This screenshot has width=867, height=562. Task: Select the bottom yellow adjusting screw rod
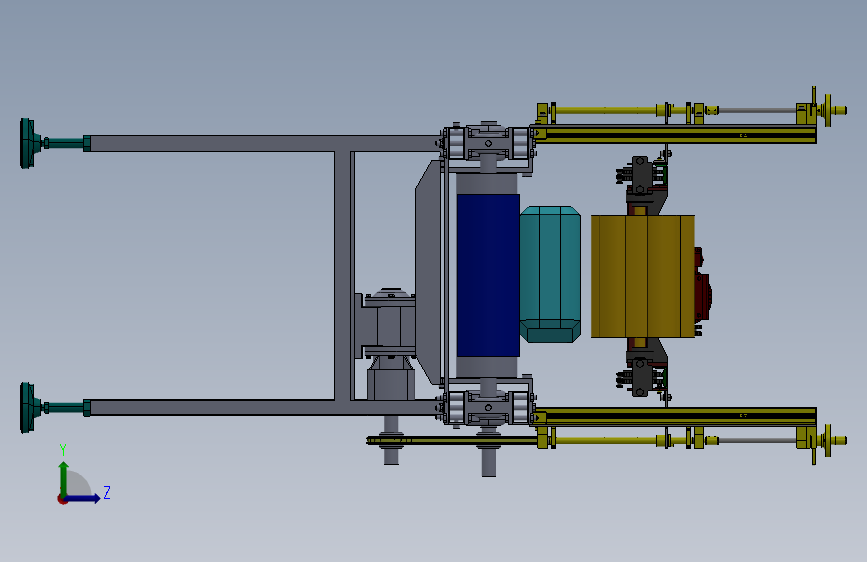pos(605,440)
